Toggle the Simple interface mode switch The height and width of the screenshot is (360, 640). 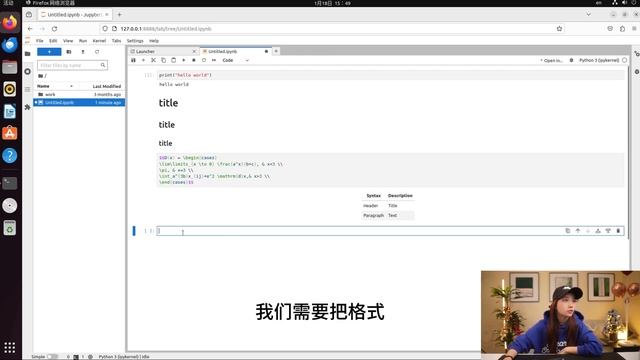(x=52, y=357)
